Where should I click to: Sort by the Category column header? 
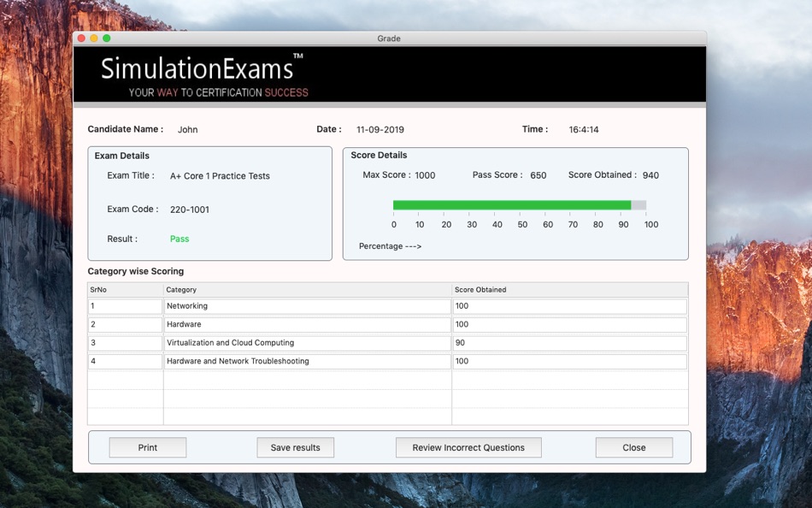coord(307,290)
